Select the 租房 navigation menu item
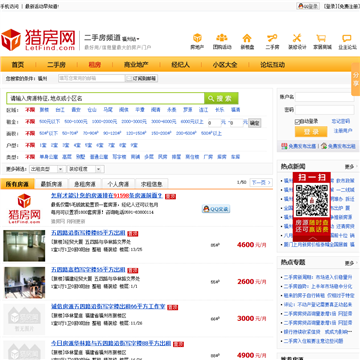The height and width of the screenshot is (360, 360). 95,65
